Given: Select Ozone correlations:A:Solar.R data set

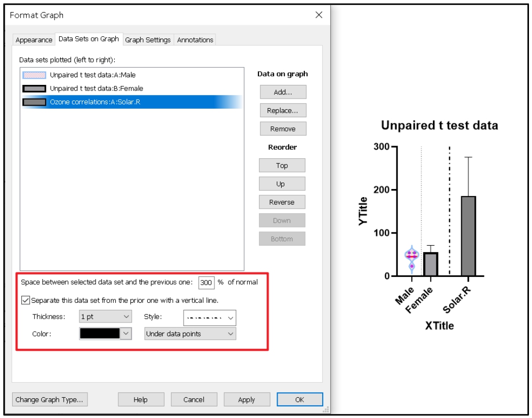Looking at the screenshot, I should [132, 102].
